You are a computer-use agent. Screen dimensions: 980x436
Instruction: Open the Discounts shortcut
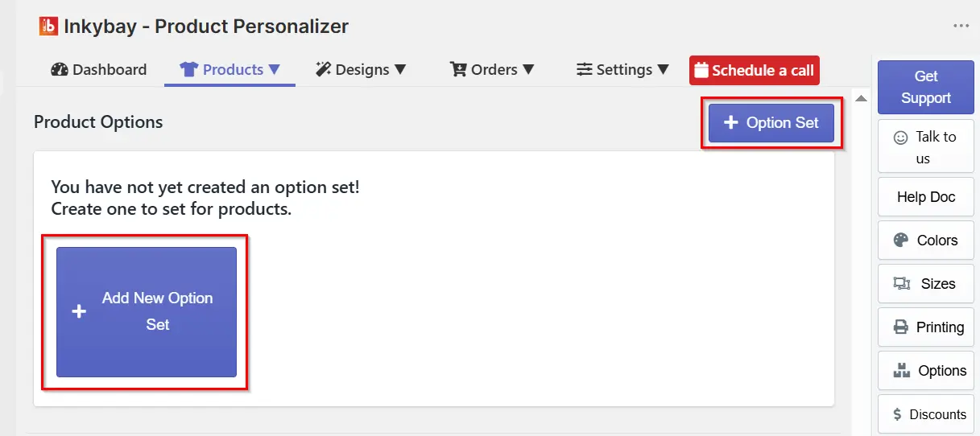926,414
